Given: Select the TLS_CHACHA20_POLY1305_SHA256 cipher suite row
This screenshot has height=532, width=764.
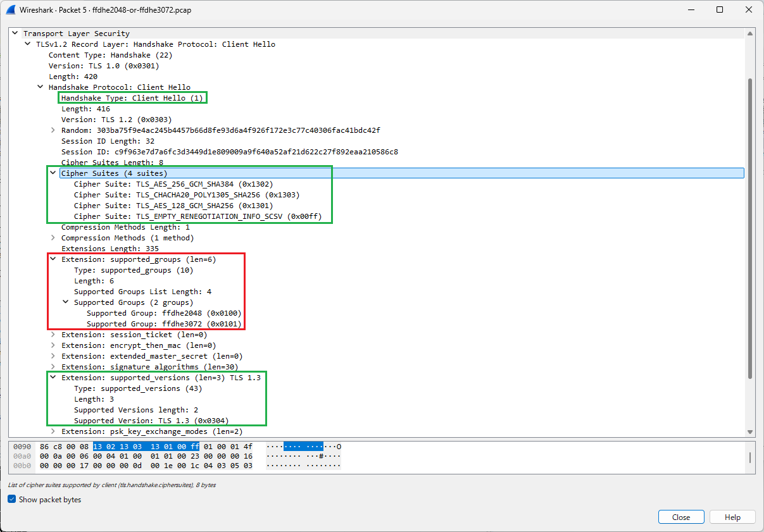Looking at the screenshot, I should pos(186,195).
